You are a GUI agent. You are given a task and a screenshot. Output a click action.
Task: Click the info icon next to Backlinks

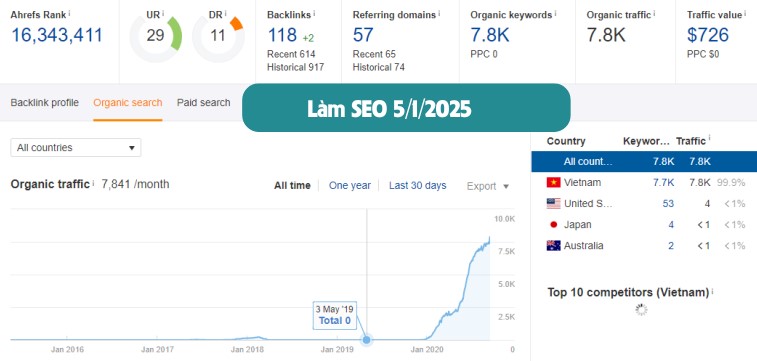[314, 13]
